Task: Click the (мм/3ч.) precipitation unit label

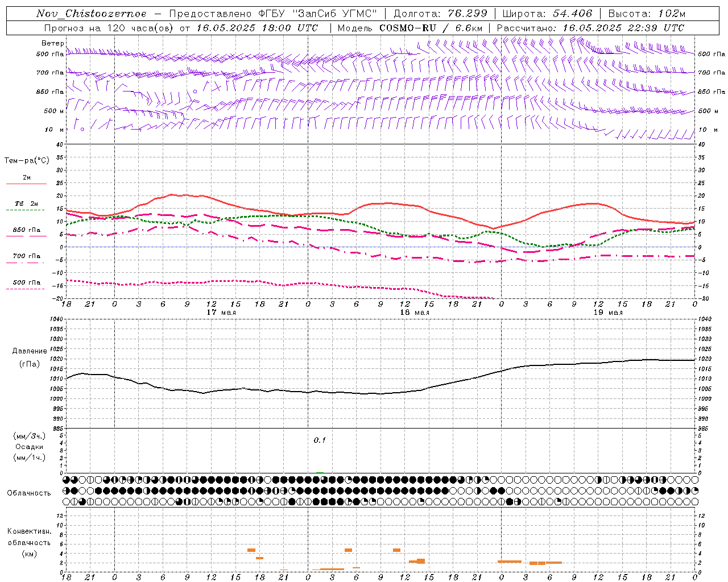Action: (x=30, y=436)
